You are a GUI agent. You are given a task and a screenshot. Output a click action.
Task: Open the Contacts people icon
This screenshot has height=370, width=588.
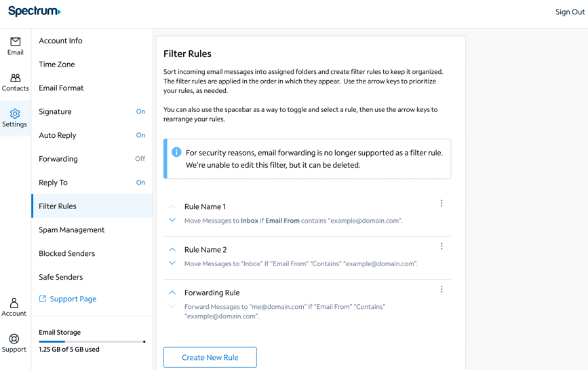pyautogui.click(x=15, y=78)
